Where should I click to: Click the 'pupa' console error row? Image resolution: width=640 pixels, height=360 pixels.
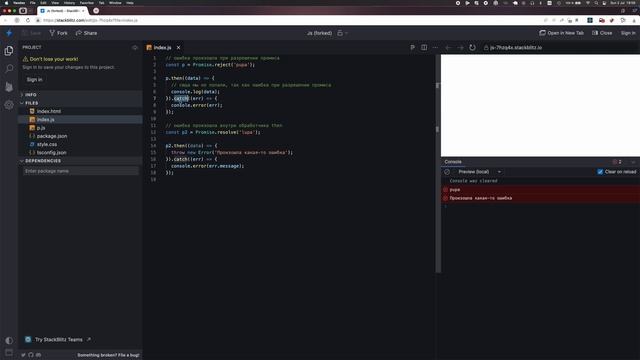(540, 190)
